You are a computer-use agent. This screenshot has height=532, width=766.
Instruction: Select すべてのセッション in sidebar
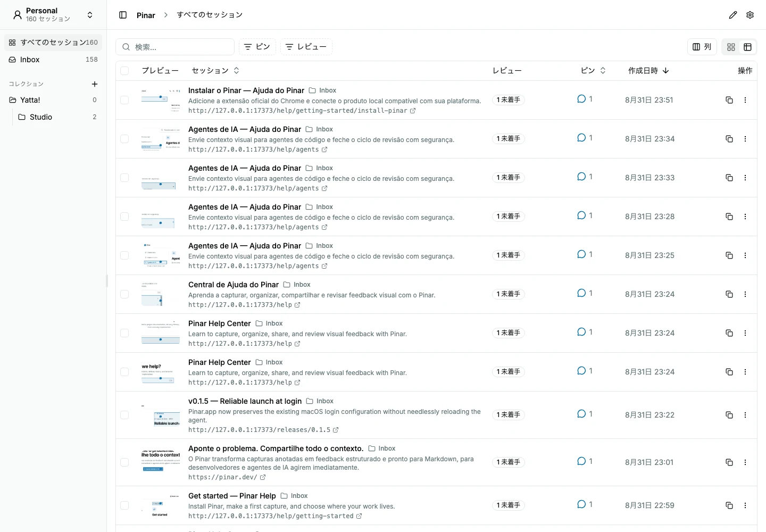coord(53,43)
